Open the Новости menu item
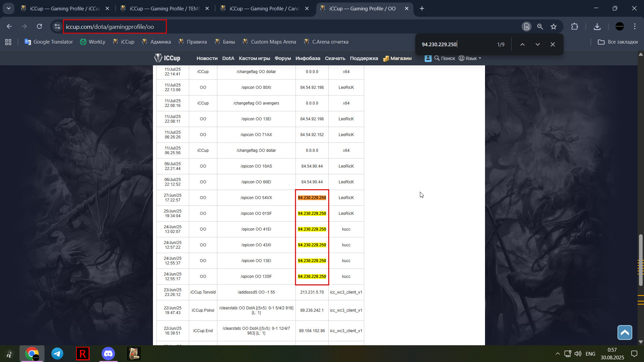Viewport: 644px width, 362px height. 207,58
